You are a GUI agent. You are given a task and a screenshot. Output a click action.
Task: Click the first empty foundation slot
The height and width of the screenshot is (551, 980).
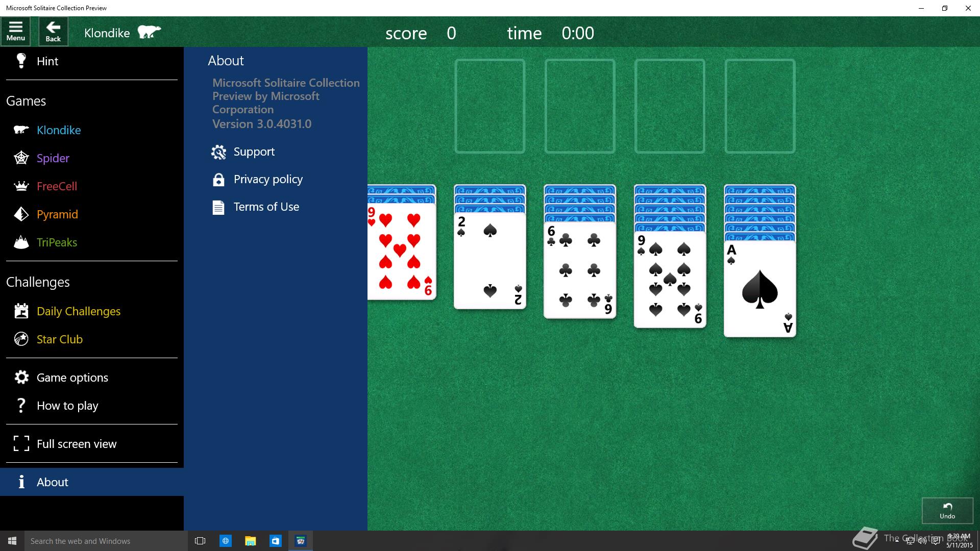[490, 106]
